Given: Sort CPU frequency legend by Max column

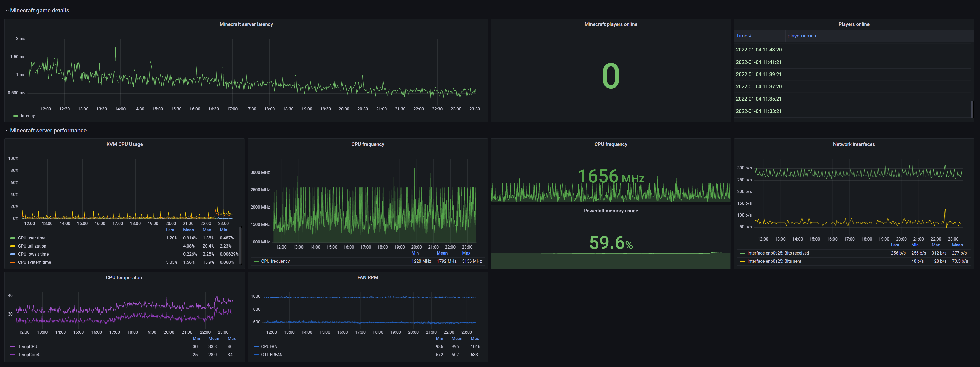Looking at the screenshot, I should [466, 253].
